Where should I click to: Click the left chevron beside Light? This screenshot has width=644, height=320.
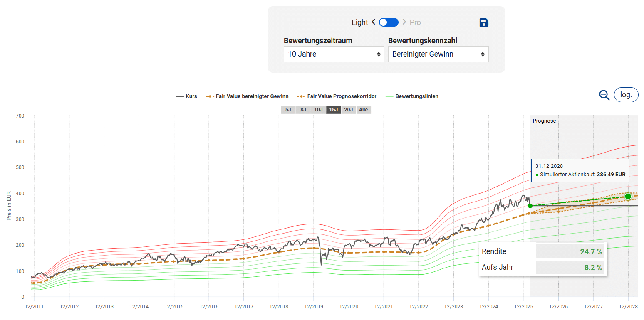point(373,22)
